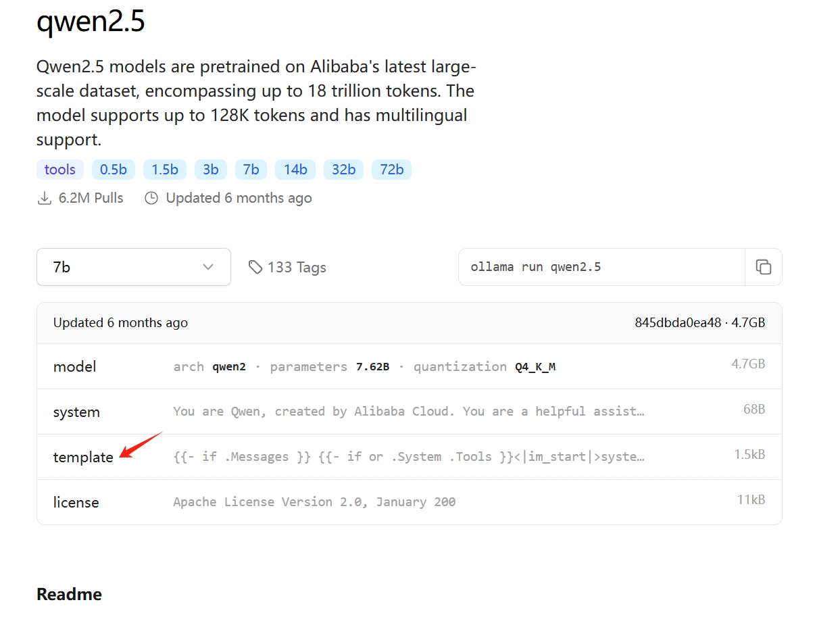
Task: Open the 7b model size dropdown
Action: (x=134, y=267)
